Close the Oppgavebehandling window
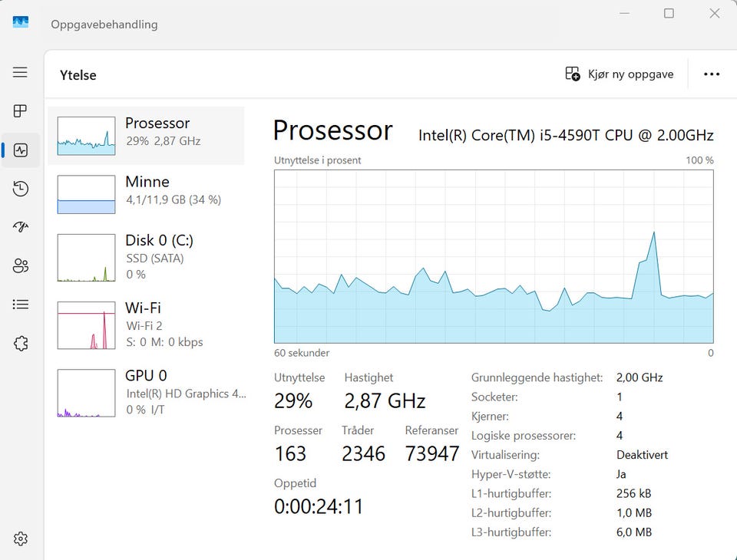The width and height of the screenshot is (737, 560). (715, 13)
